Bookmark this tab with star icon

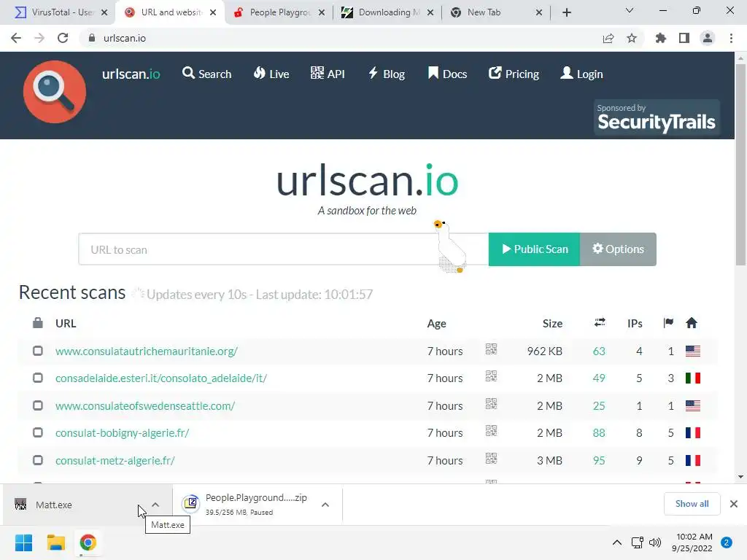[632, 38]
